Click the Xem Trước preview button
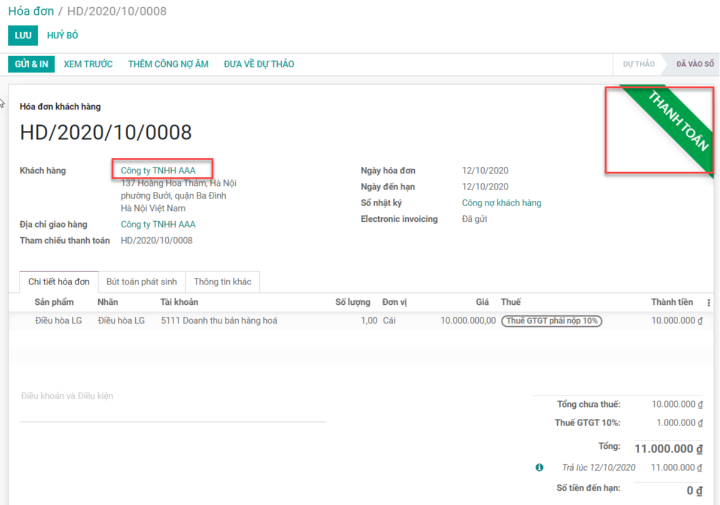The image size is (720, 505). (88, 64)
